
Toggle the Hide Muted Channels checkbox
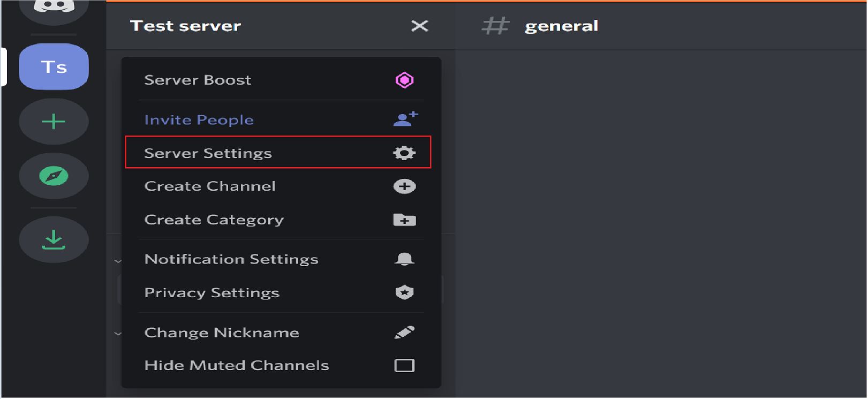coord(404,365)
